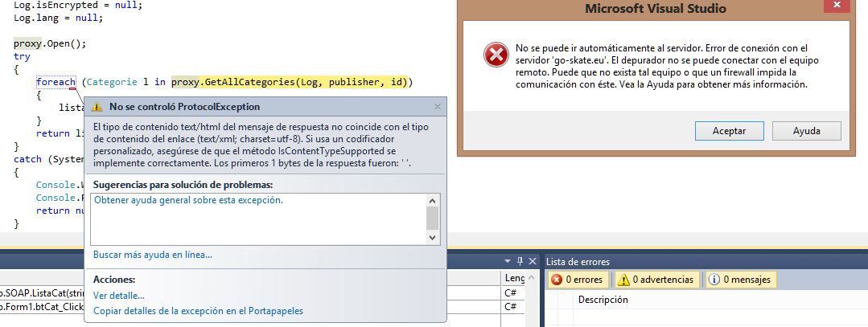Click the 'Acciones:' heading in popup
868x327 pixels.
coord(114,280)
